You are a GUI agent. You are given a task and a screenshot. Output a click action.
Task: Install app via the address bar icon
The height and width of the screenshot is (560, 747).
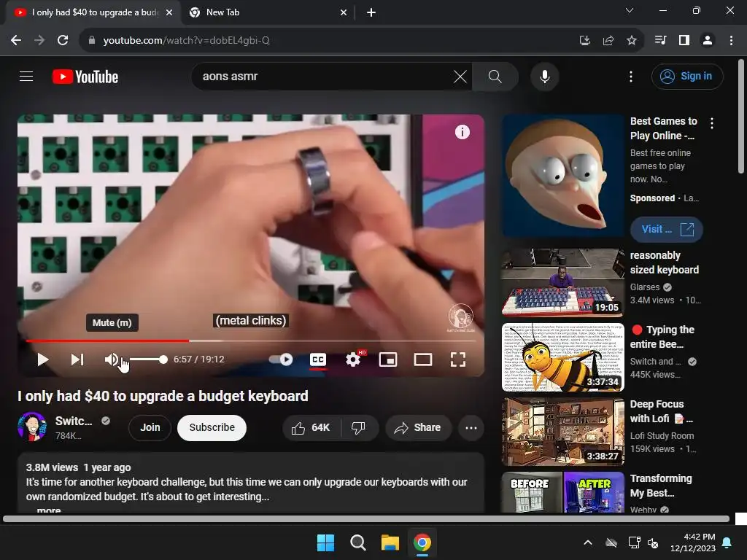pyautogui.click(x=584, y=41)
